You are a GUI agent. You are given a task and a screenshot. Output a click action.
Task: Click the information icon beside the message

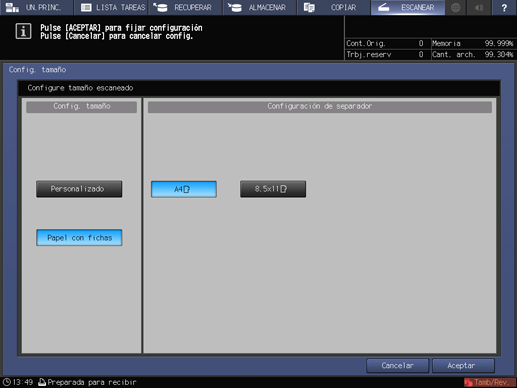(x=23, y=31)
